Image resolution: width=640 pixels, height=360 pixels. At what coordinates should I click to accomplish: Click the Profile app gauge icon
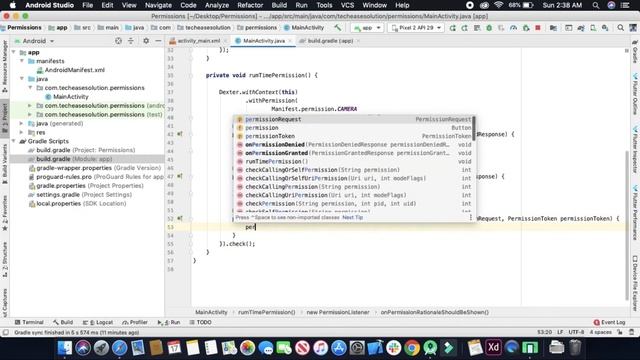click(x=513, y=28)
